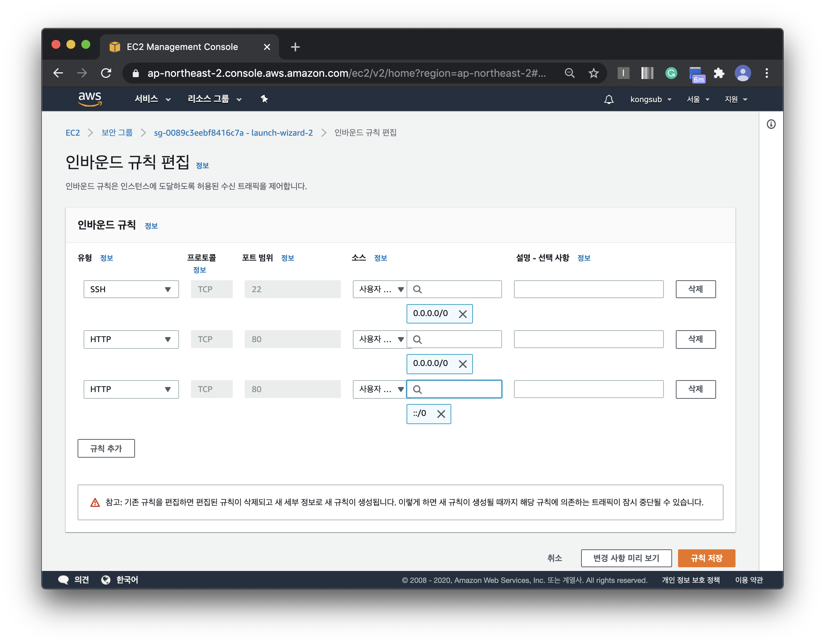Image resolution: width=825 pixels, height=644 pixels.
Task: Navigate to the 보안 그룹 breadcrumb link
Action: tap(117, 133)
